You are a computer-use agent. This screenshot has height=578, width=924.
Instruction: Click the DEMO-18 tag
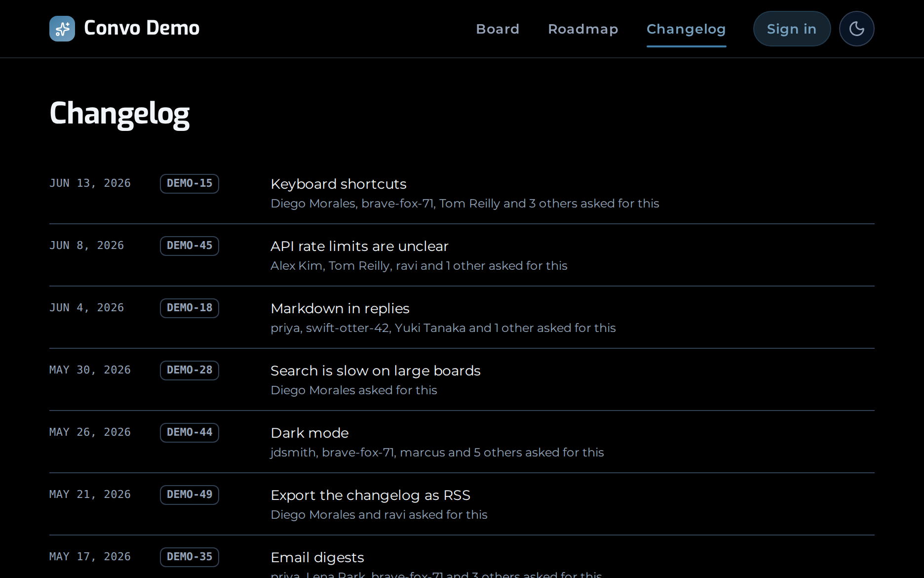[190, 308]
